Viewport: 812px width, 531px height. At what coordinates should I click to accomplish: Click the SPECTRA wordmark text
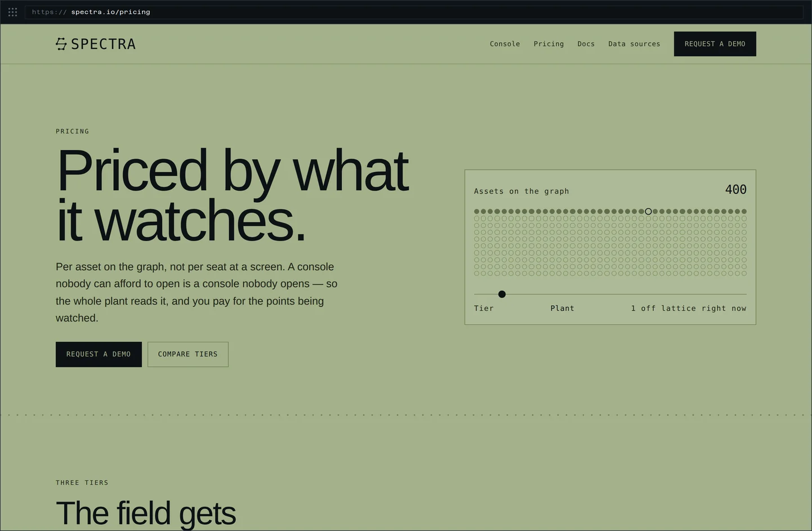[104, 44]
